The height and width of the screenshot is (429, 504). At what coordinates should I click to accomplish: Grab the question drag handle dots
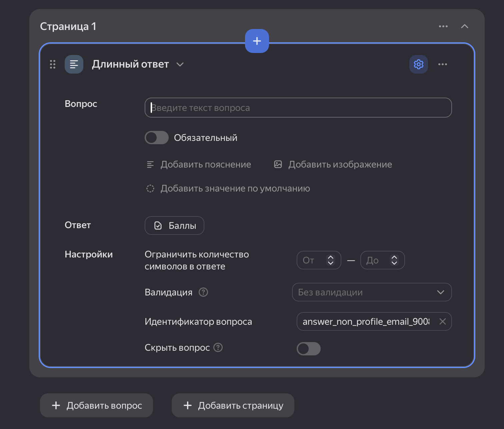(x=53, y=64)
